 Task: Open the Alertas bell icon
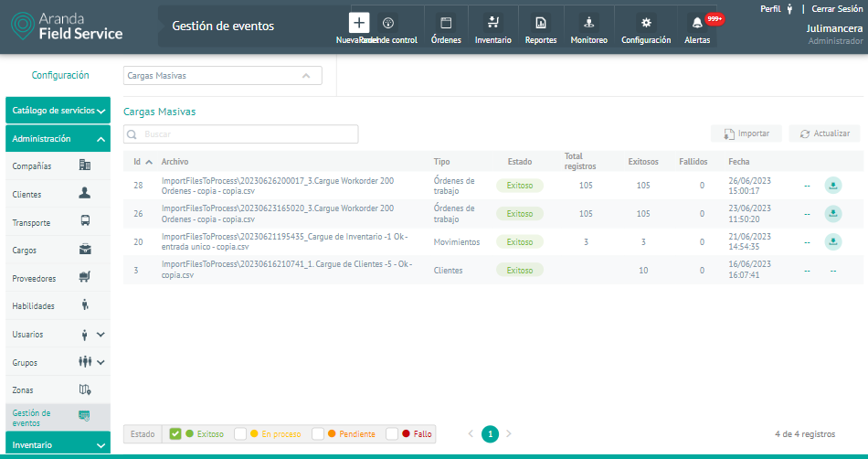(697, 23)
